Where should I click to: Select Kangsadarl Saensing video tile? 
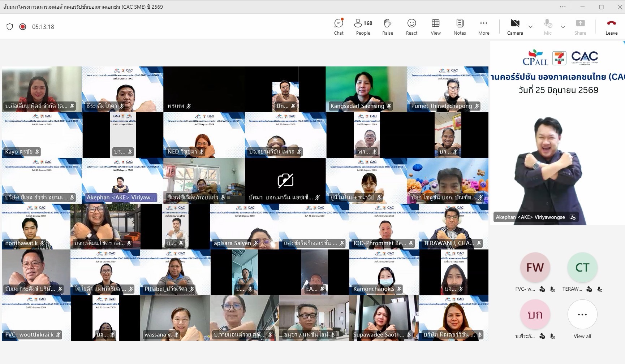coord(366,89)
